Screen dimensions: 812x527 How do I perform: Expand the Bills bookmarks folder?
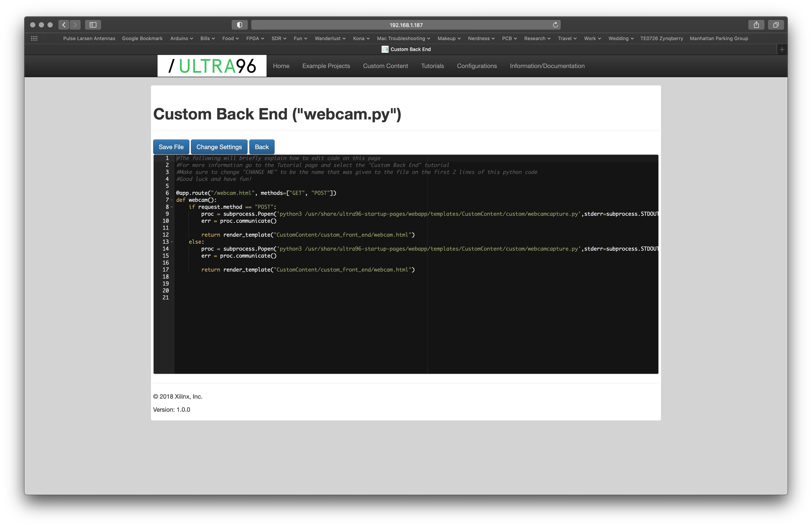(207, 39)
